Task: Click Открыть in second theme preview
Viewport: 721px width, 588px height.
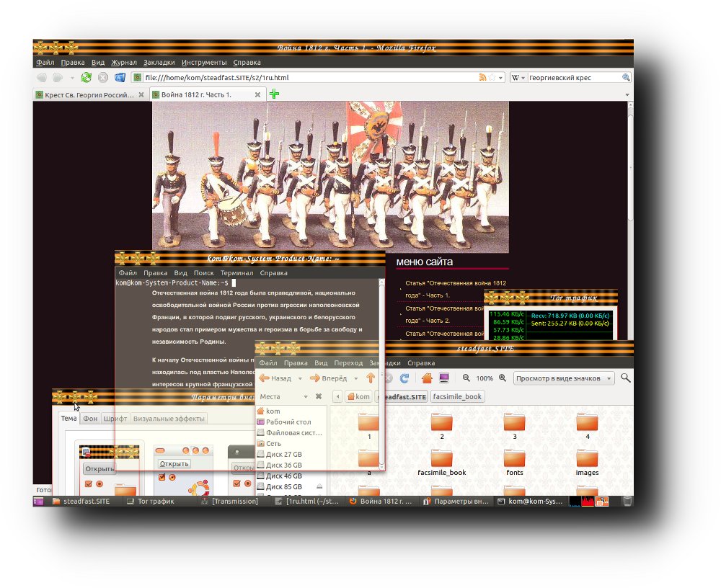Action: pos(174,463)
